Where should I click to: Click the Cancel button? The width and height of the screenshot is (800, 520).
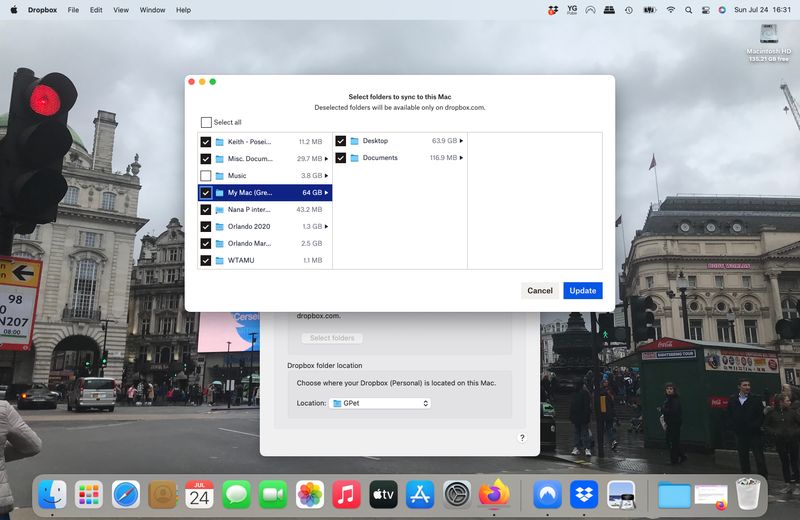click(x=540, y=291)
